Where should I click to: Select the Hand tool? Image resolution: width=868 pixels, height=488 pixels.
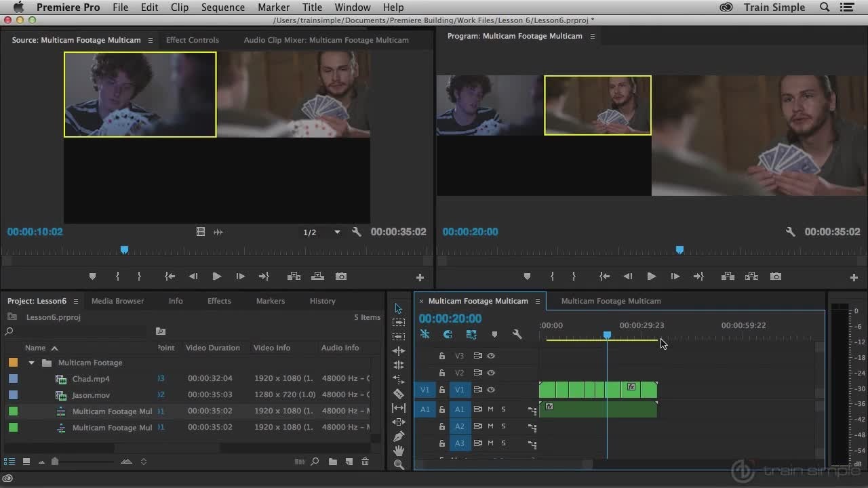(399, 451)
